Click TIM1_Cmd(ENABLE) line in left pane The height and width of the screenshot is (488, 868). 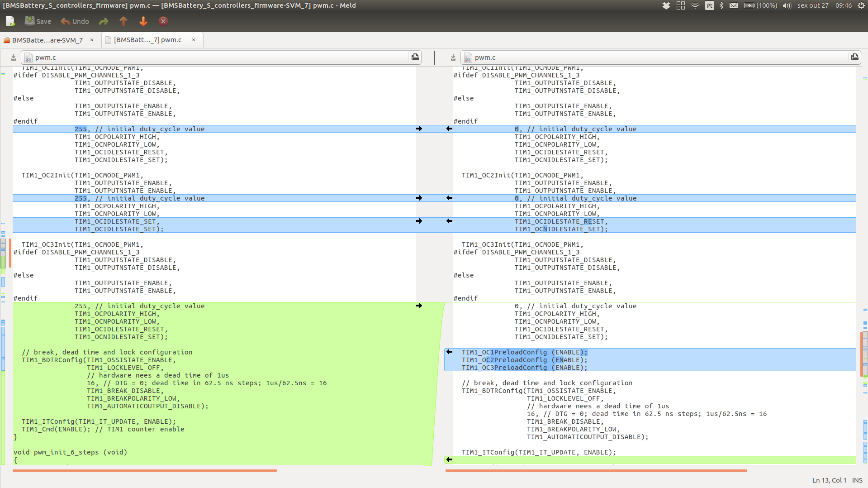pos(103,429)
